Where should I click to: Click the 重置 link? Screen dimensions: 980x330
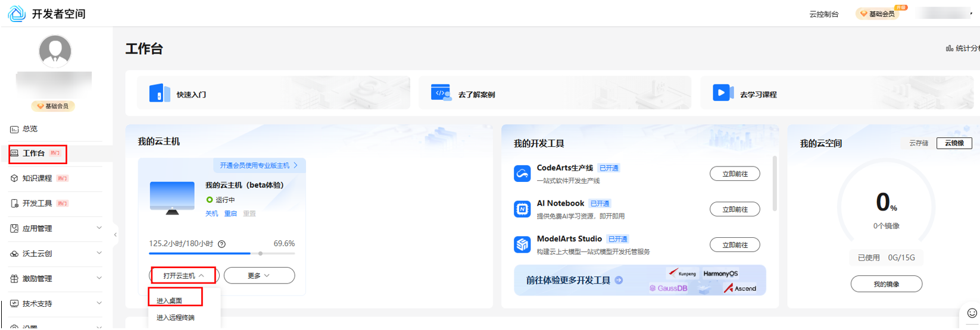(249, 213)
